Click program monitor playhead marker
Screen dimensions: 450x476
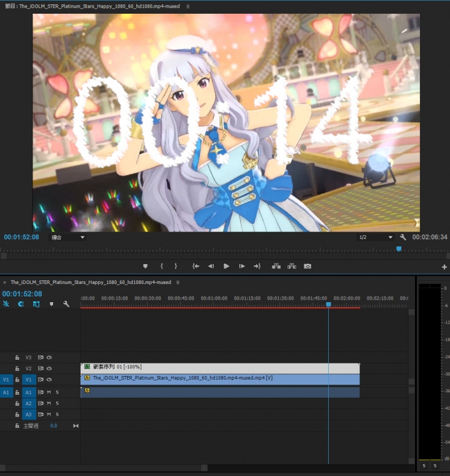coord(399,249)
